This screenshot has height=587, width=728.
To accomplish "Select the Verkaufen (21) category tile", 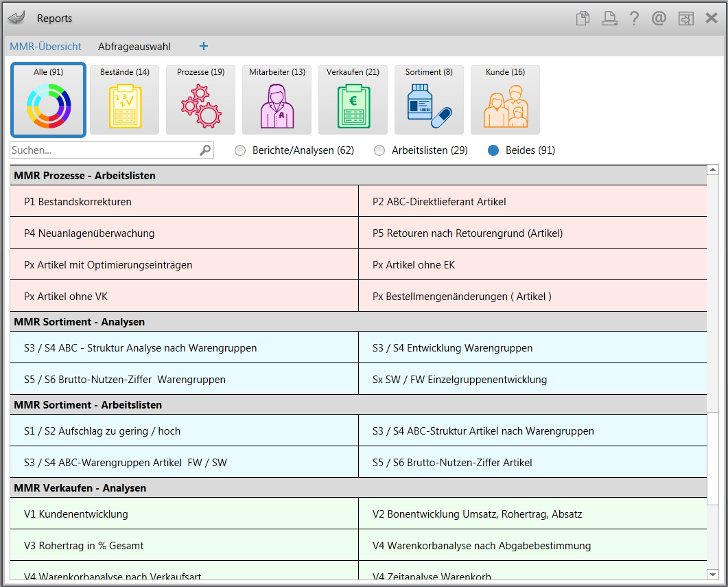I will [353, 100].
